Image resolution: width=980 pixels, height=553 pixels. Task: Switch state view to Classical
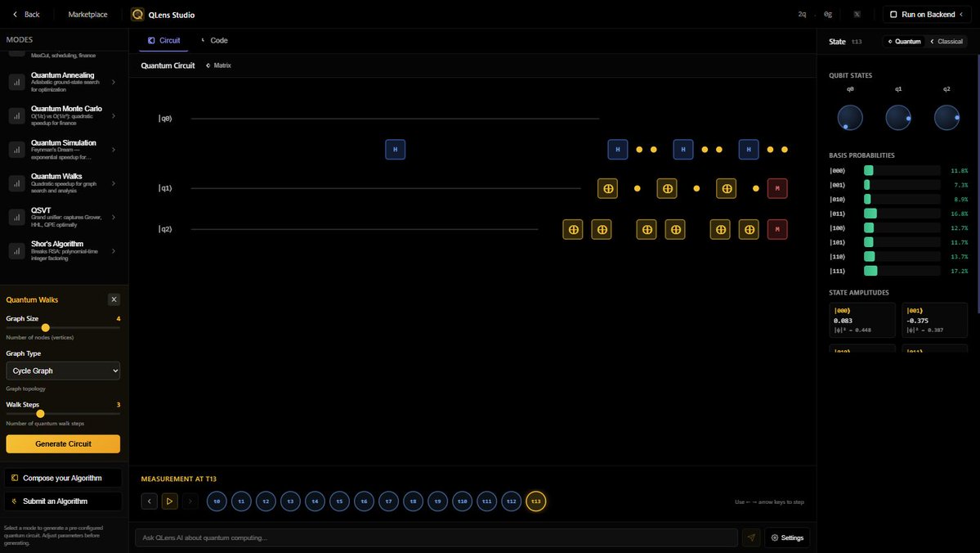click(x=946, y=41)
